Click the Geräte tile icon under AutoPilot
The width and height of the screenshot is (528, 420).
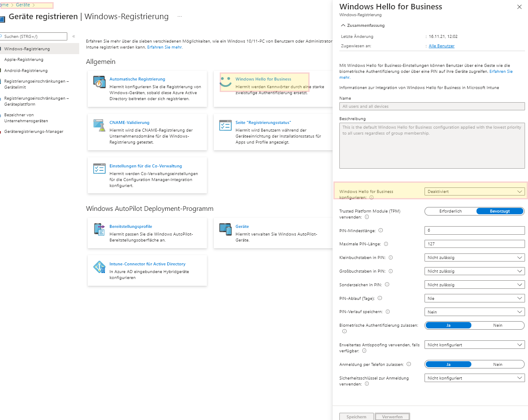(225, 229)
